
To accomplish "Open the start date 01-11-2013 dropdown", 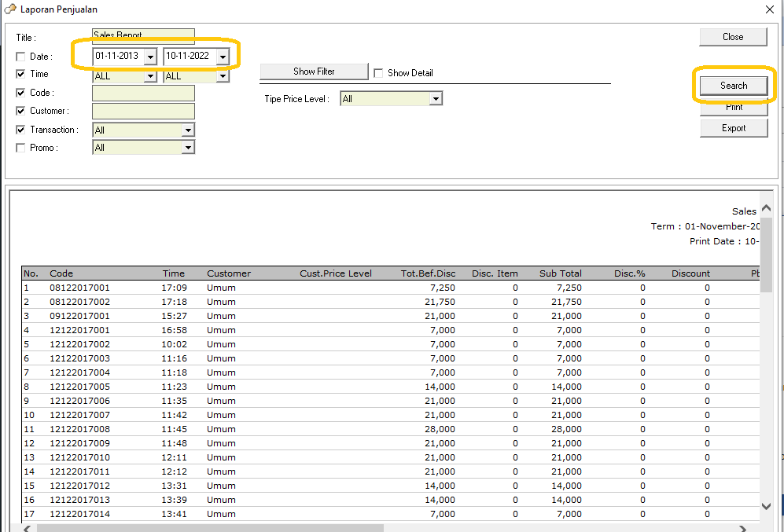I will point(149,57).
